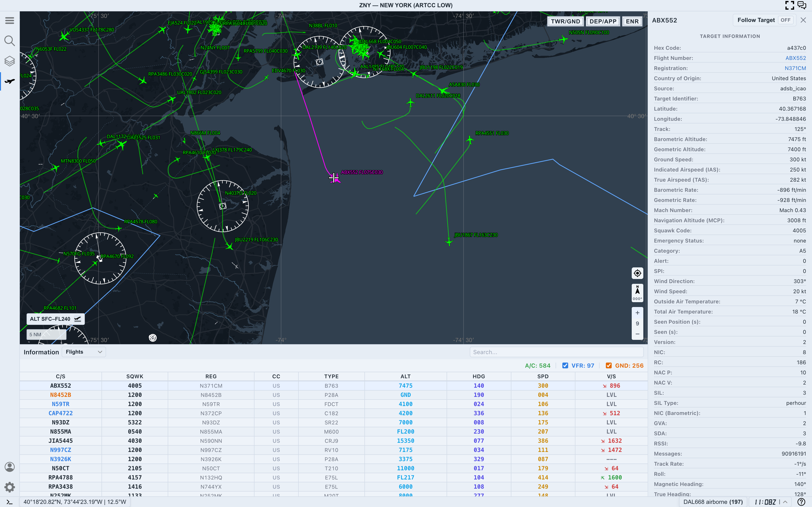The image size is (812, 507).
Task: Sort table by C/S column header
Action: [x=60, y=377]
